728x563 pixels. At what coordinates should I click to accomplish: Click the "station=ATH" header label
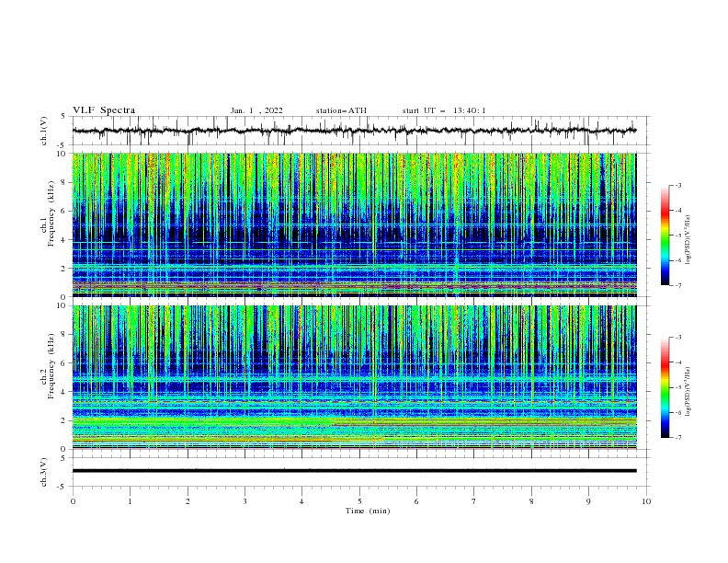tap(341, 110)
